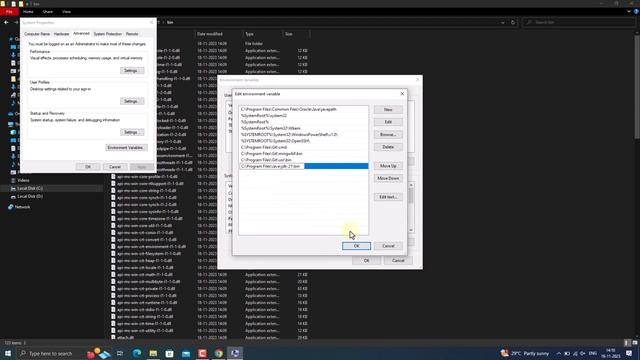Close the Edit environment variable dialog

click(402, 93)
